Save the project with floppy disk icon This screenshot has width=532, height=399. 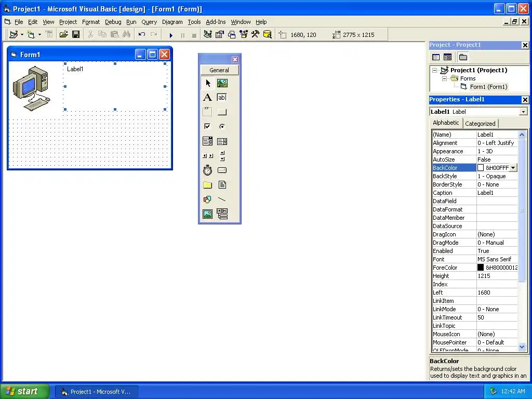coord(76,35)
